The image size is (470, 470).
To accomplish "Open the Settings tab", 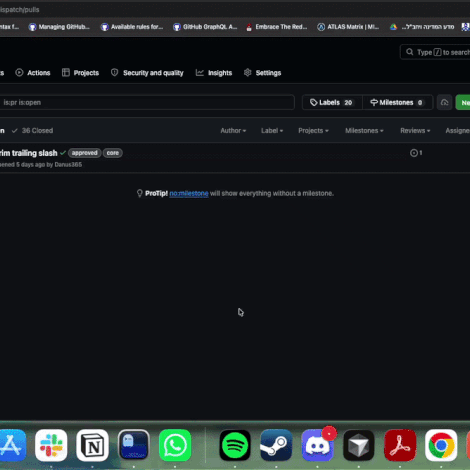I will 262,73.
